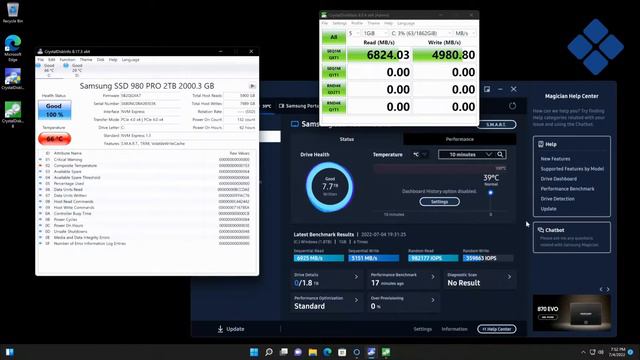Open the Settings menu in CrystalDiskMark

(339, 23)
